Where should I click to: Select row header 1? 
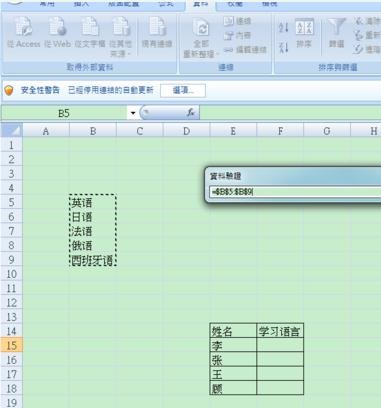[x=12, y=145]
